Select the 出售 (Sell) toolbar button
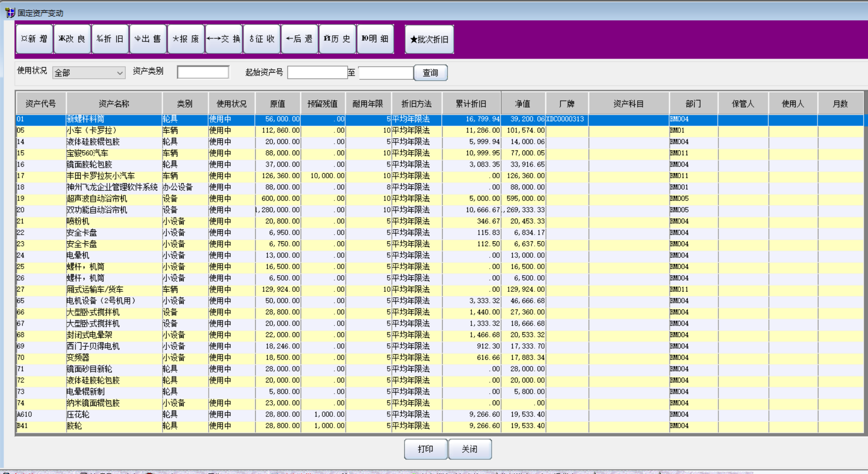 click(x=148, y=39)
